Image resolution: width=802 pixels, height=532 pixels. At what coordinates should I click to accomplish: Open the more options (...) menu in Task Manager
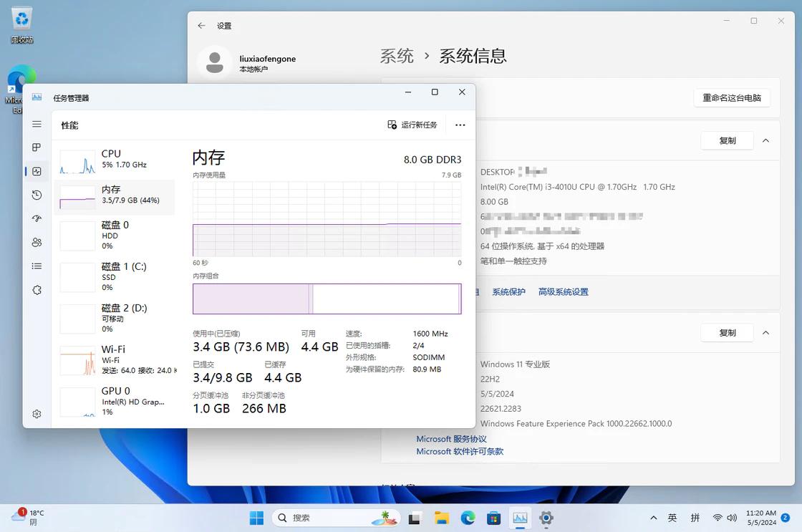coord(460,125)
